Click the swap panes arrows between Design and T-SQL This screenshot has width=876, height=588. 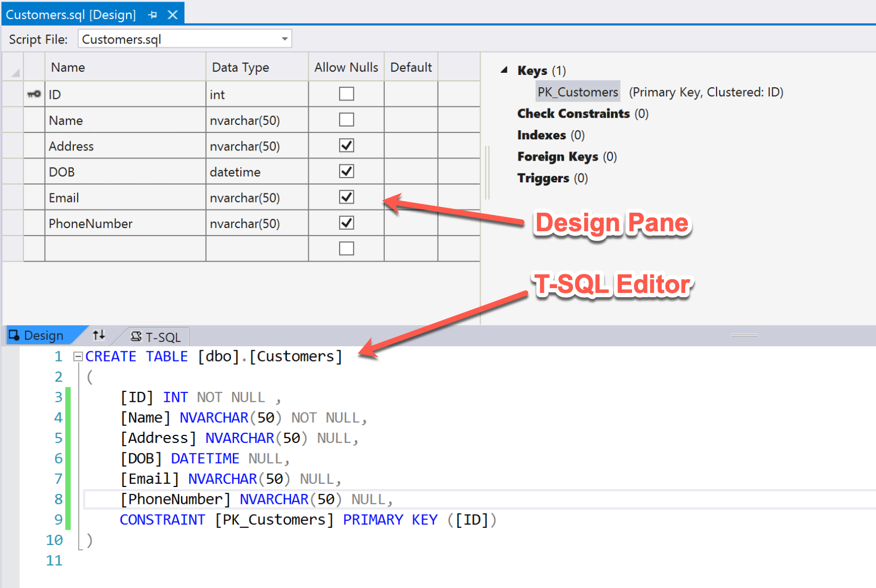click(99, 335)
